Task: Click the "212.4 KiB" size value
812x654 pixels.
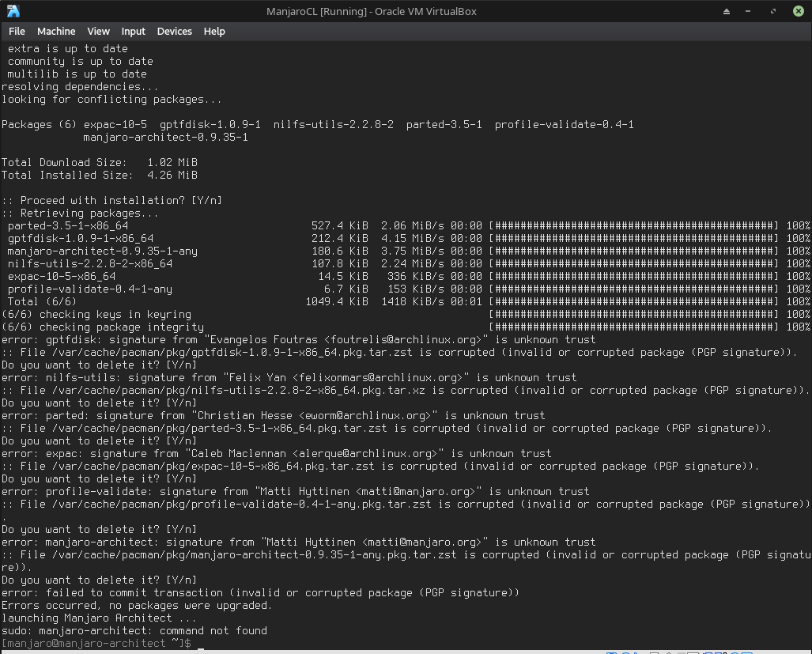Action: [x=340, y=239]
